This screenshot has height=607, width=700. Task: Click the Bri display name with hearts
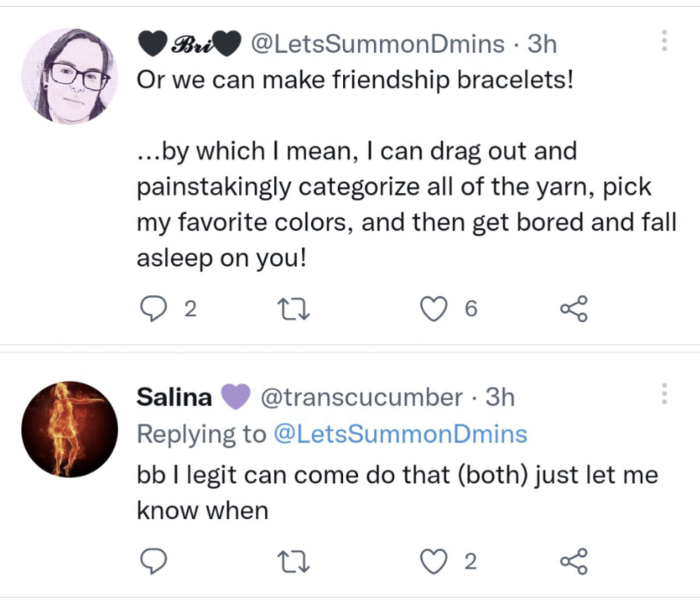pyautogui.click(x=190, y=44)
